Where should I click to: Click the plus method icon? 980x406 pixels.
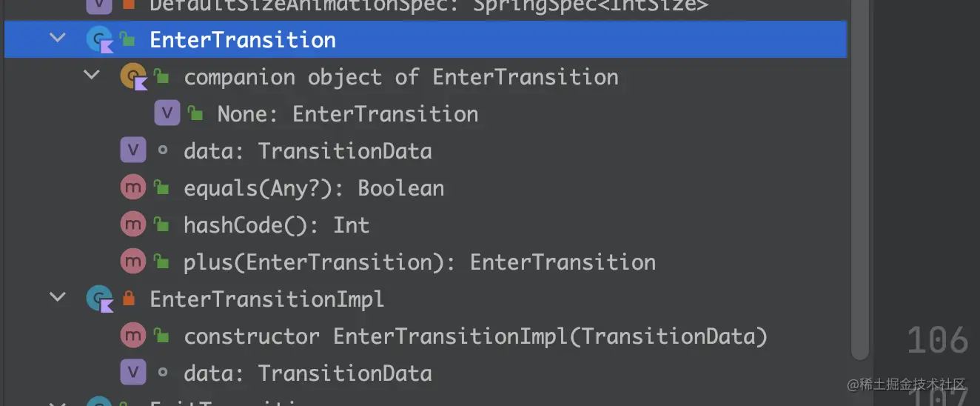[132, 262]
